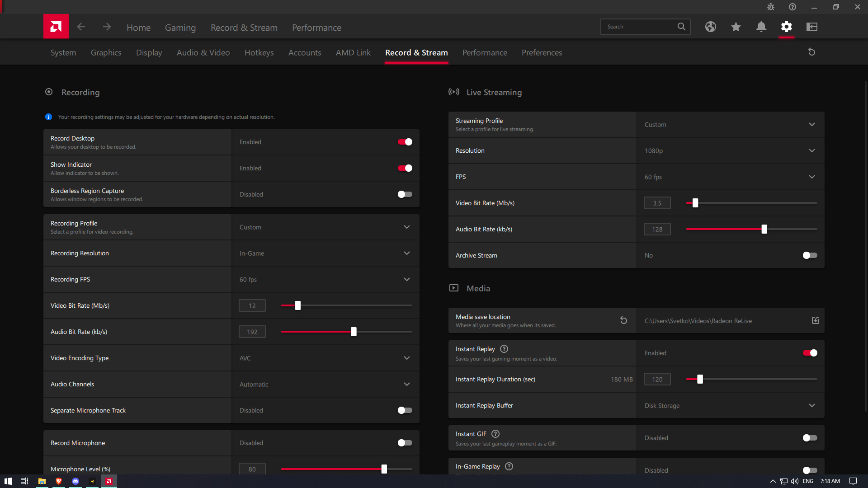Open Windows action center notifications
The image size is (868, 488).
click(x=853, y=481)
